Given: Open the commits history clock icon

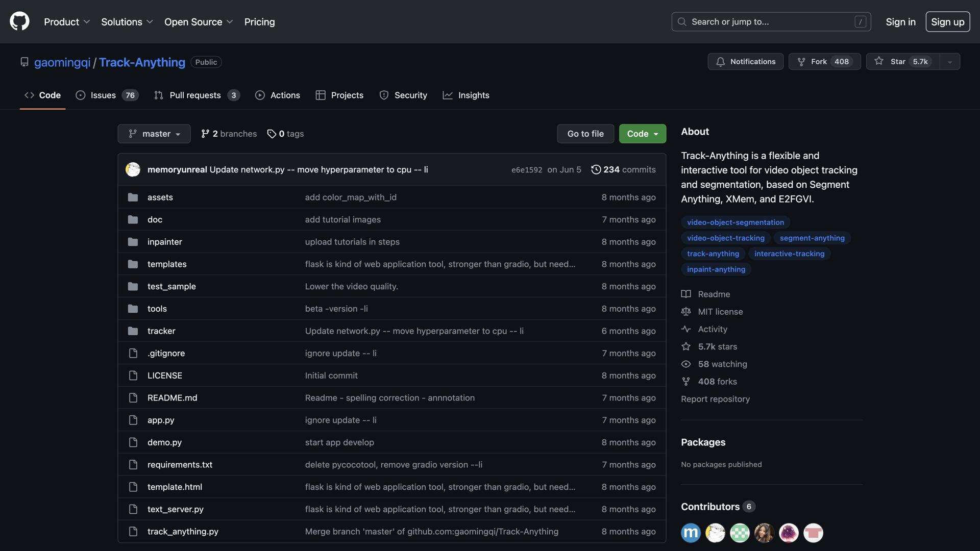Looking at the screenshot, I should coord(596,169).
